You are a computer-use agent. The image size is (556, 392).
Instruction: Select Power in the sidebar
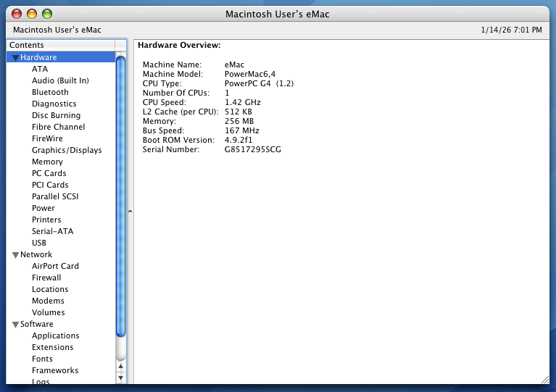click(43, 208)
